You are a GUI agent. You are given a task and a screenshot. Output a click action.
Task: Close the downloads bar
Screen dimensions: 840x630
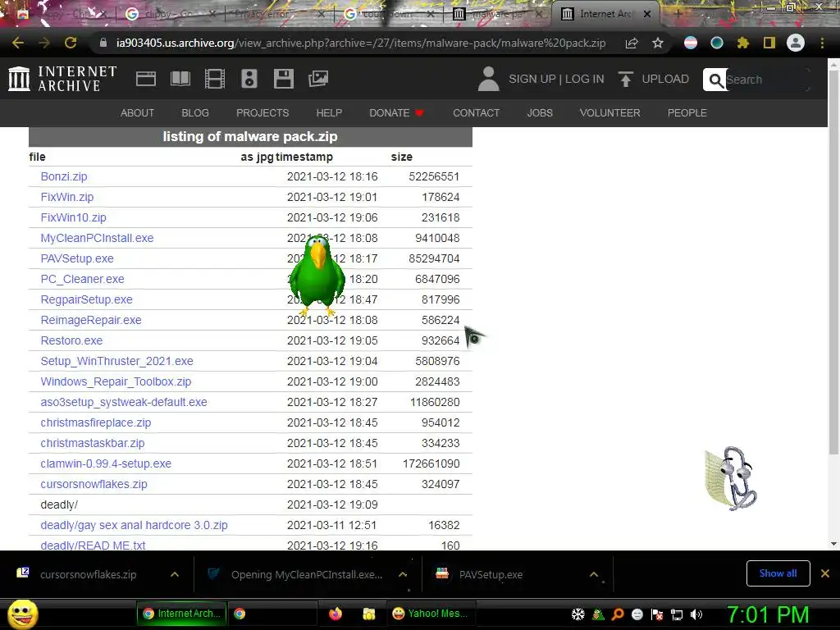[825, 573]
